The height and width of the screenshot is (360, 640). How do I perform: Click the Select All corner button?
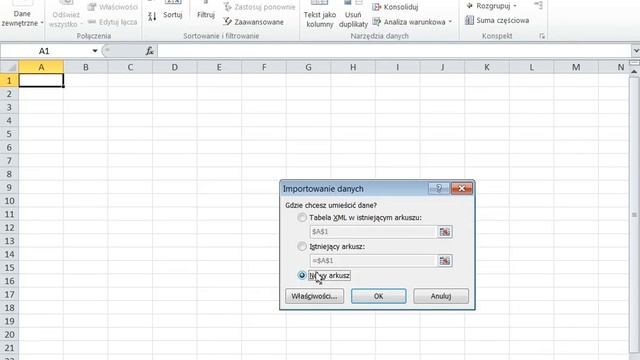click(9, 67)
